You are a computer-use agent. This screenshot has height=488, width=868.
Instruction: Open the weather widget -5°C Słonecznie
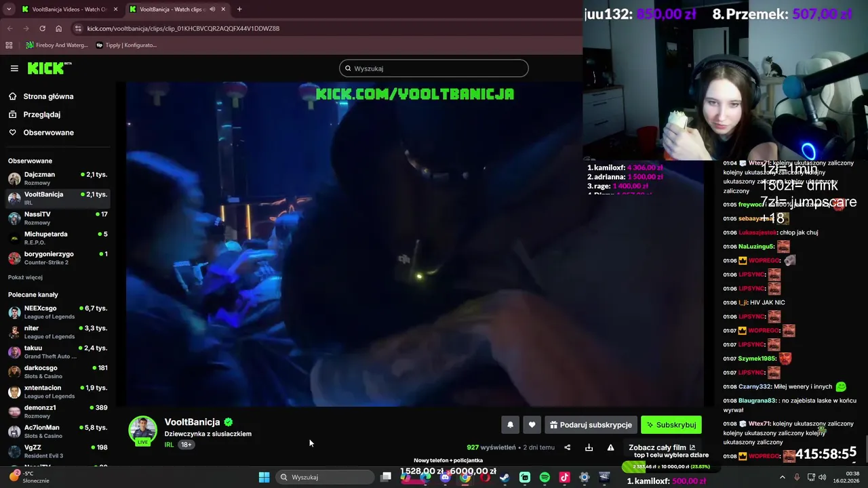pyautogui.click(x=28, y=477)
